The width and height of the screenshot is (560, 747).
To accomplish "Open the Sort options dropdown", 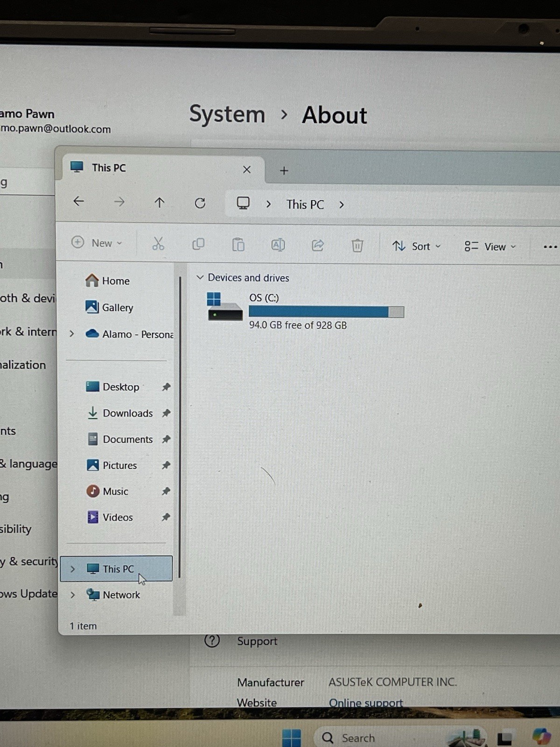I will pyautogui.click(x=416, y=246).
